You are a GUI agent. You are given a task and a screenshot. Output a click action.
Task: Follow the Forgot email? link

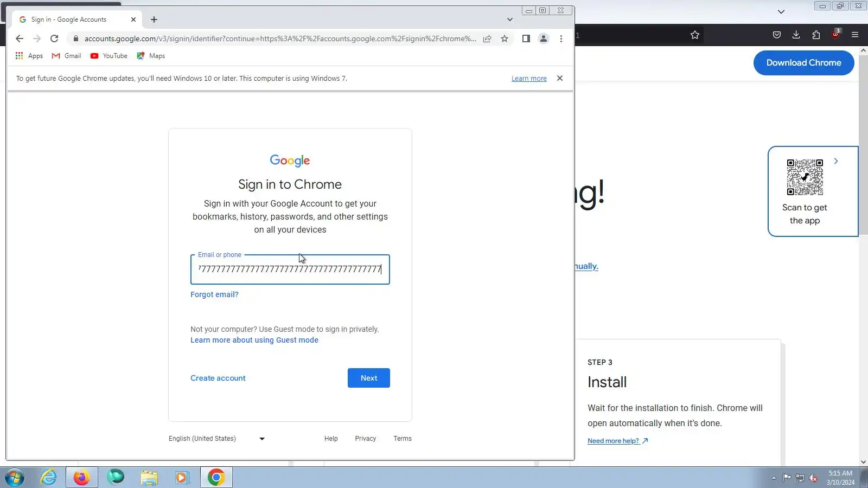[214, 294]
